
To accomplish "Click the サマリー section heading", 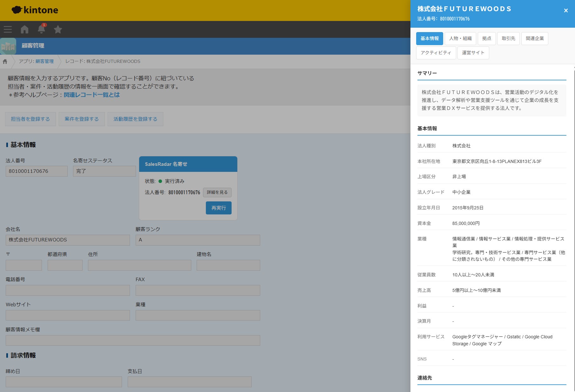I will 427,73.
